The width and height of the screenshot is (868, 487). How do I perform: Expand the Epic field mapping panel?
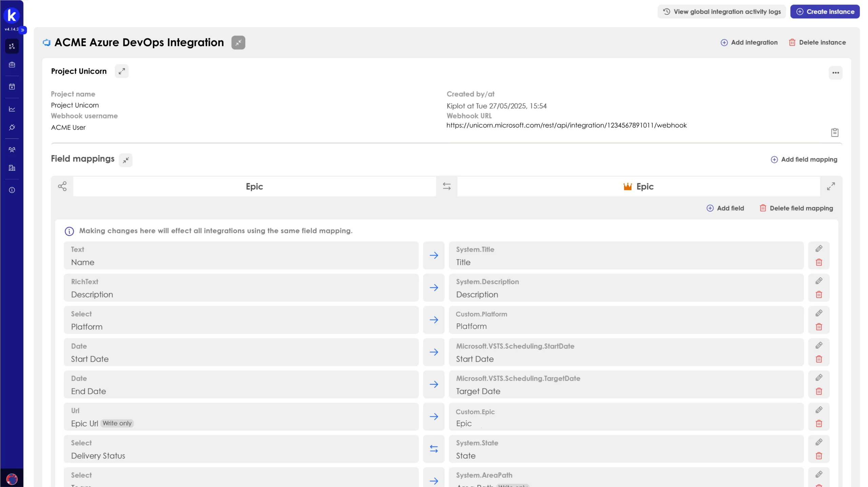tap(831, 186)
